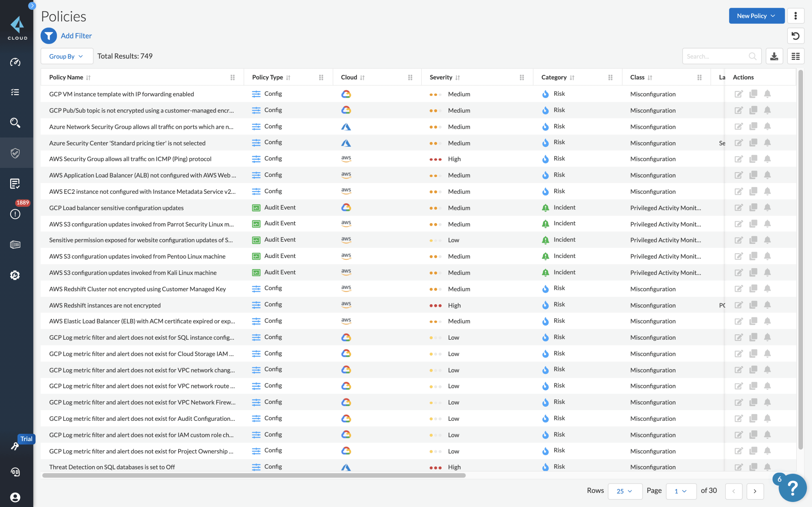Click the next page navigation arrow
This screenshot has height=507, width=812.
(755, 490)
